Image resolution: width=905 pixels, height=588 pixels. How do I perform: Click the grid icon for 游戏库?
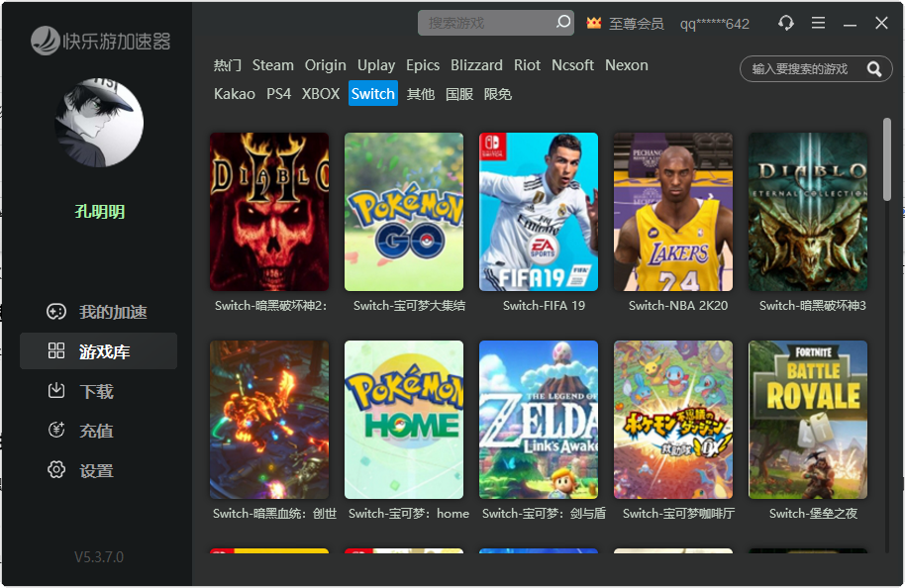tap(56, 350)
